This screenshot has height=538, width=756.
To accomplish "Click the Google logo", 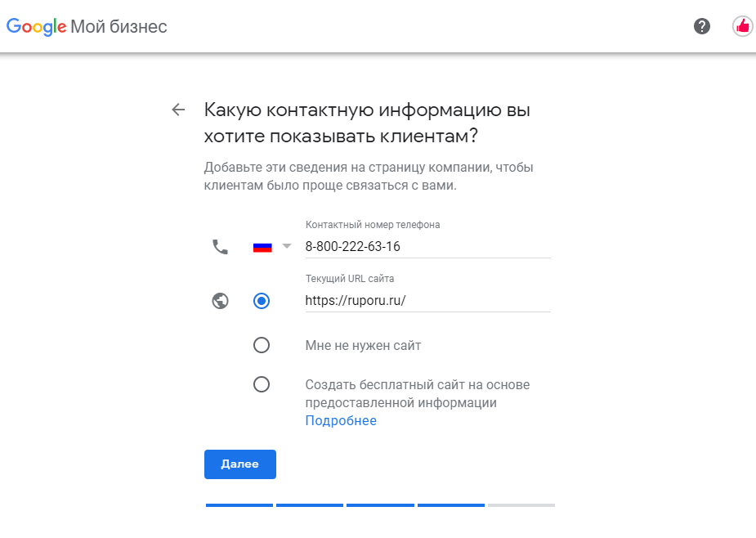I will [36, 26].
